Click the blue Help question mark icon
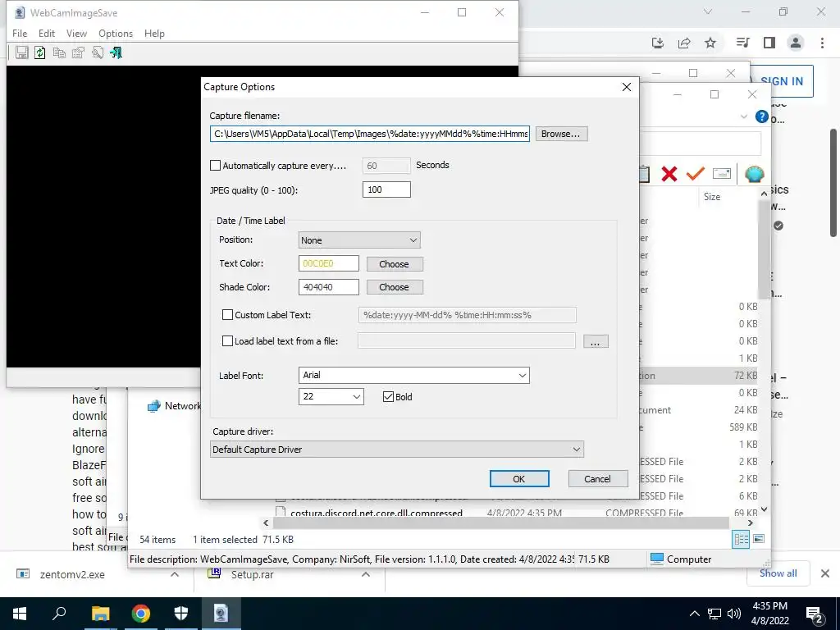This screenshot has height=630, width=840. [x=761, y=116]
